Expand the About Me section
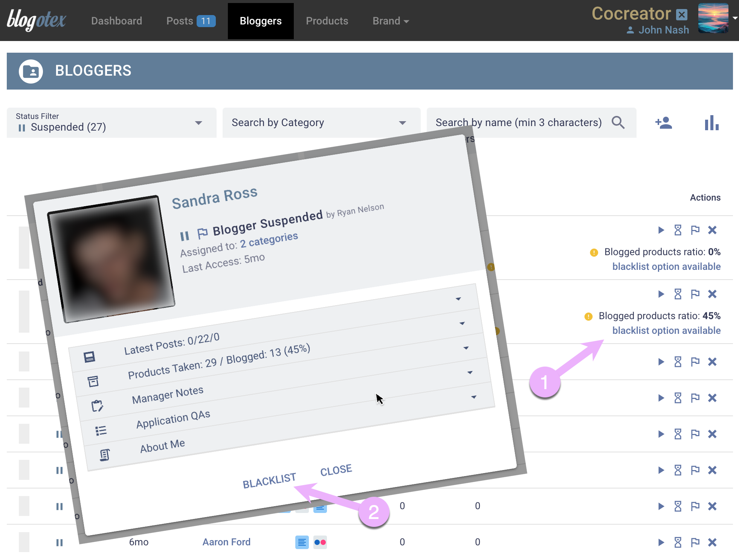The width and height of the screenshot is (739, 560). click(162, 446)
